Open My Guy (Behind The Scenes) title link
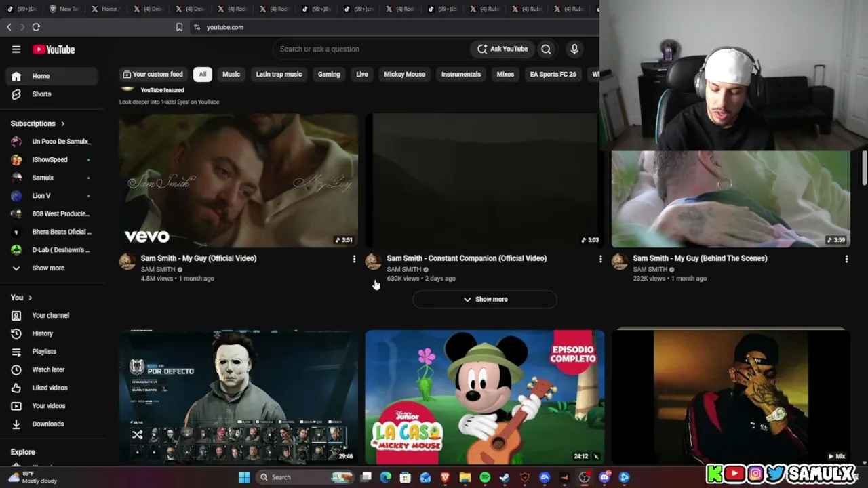 pos(700,258)
